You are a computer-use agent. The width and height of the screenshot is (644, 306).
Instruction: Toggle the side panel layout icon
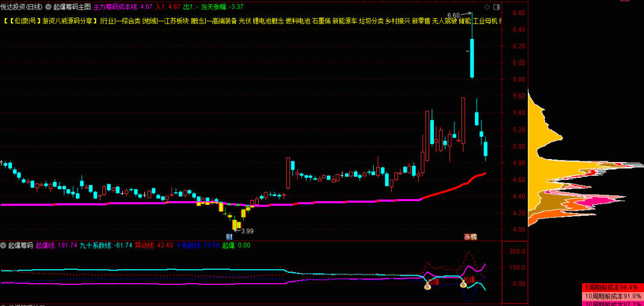[496, 7]
